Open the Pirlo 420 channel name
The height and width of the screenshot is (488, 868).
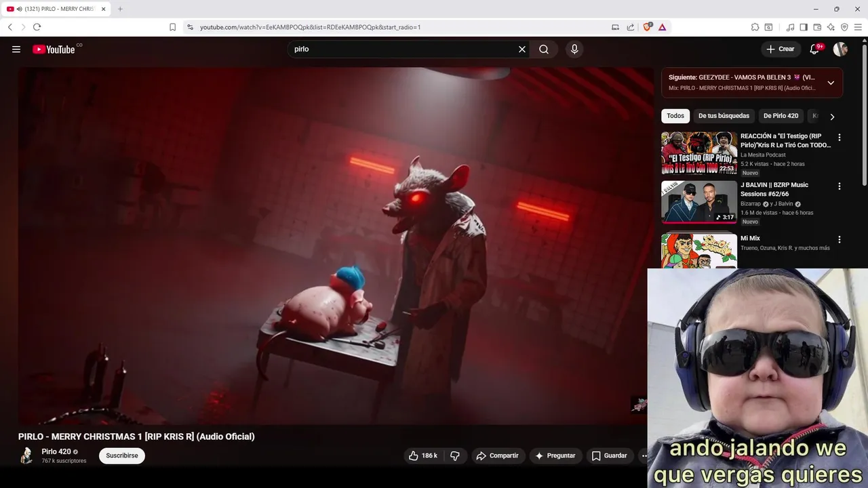click(x=56, y=451)
